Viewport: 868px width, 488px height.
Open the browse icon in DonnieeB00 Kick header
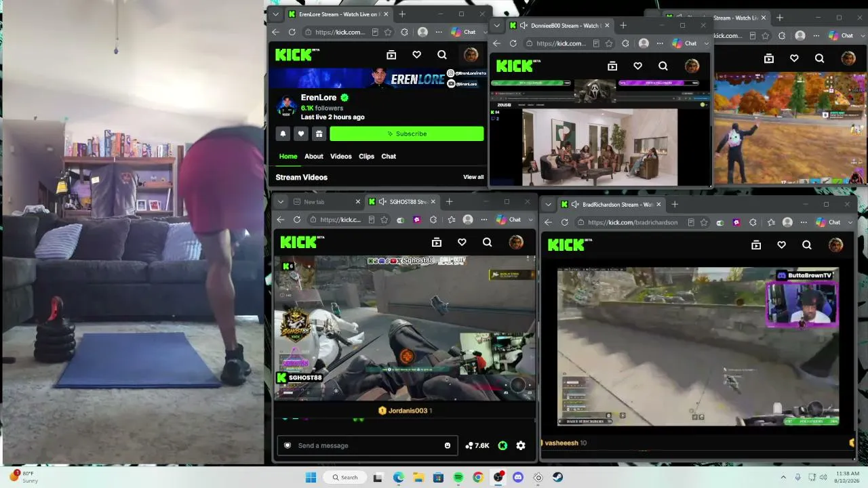[612, 66]
